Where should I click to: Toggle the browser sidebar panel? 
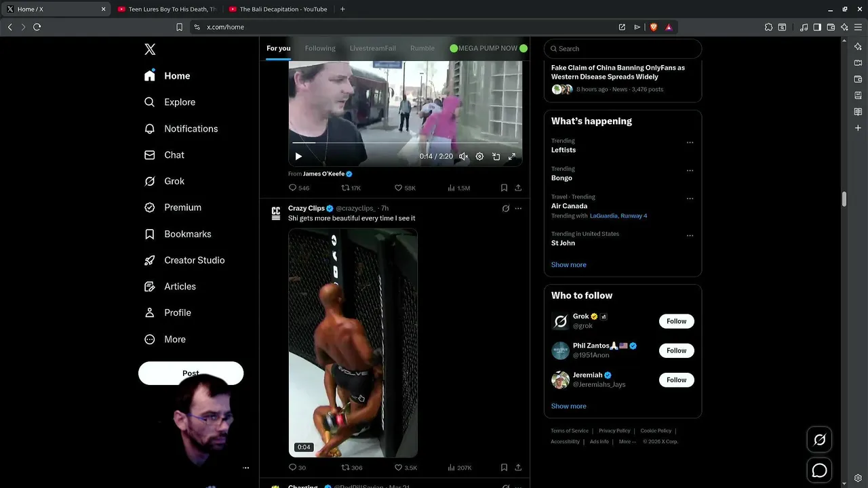[817, 27]
